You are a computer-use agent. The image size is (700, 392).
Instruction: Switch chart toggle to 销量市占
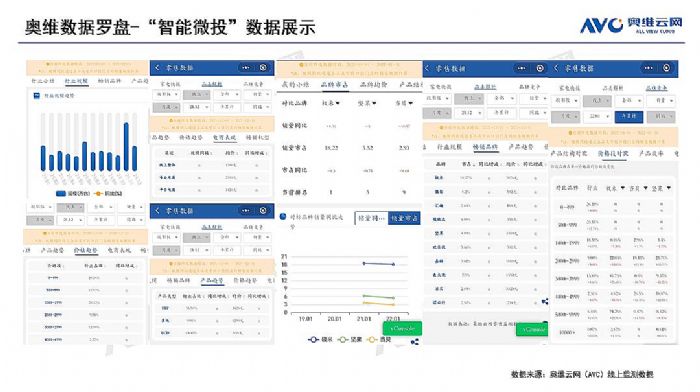point(404,218)
